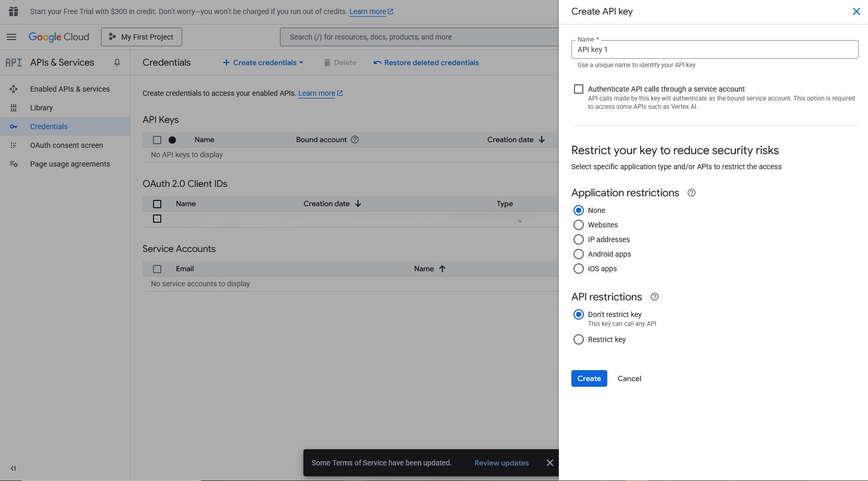The height and width of the screenshot is (481, 868).
Task: Click the pin icon beside APIs & Services
Action: point(117,62)
